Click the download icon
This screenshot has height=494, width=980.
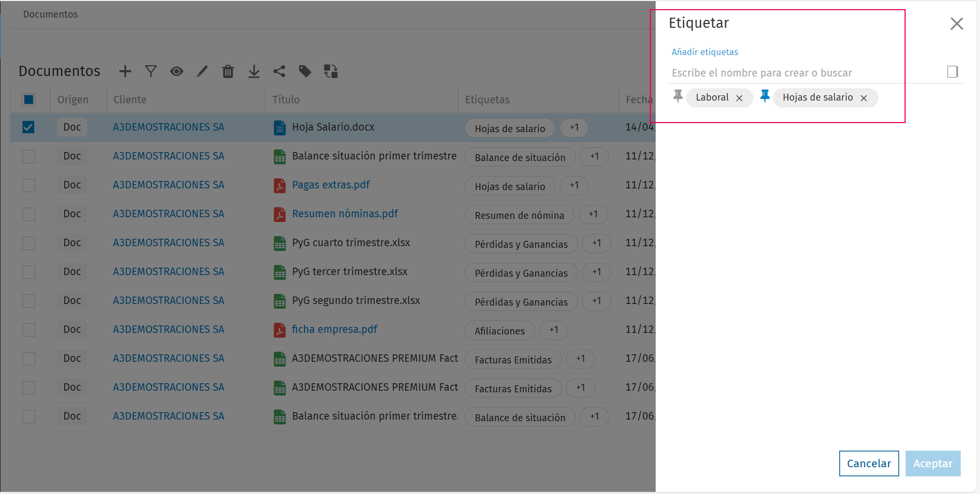coord(254,71)
